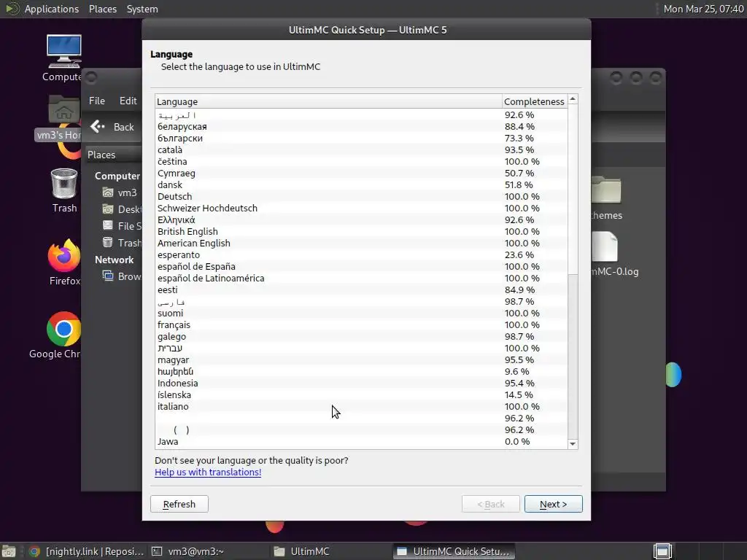Select suomi language
This screenshot has width=747, height=560.
(x=361, y=313)
